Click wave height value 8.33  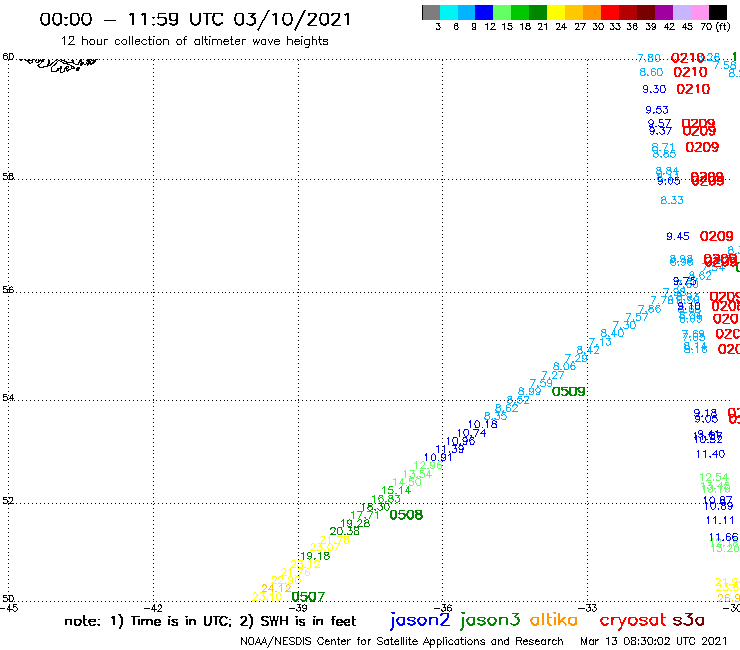click(x=672, y=200)
